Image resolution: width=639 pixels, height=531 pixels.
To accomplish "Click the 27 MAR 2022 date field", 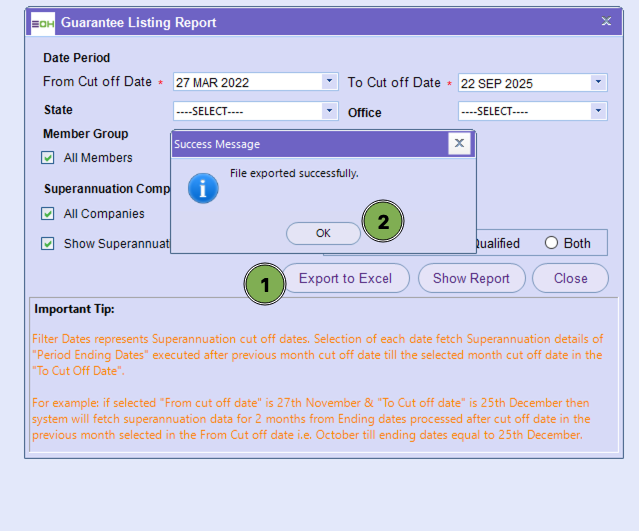I will [x=246, y=82].
